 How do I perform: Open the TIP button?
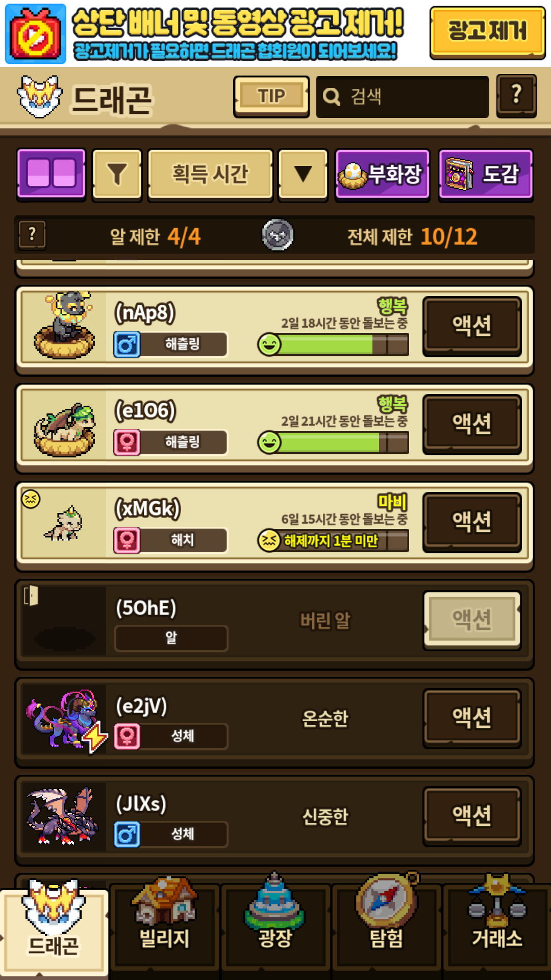tap(271, 96)
